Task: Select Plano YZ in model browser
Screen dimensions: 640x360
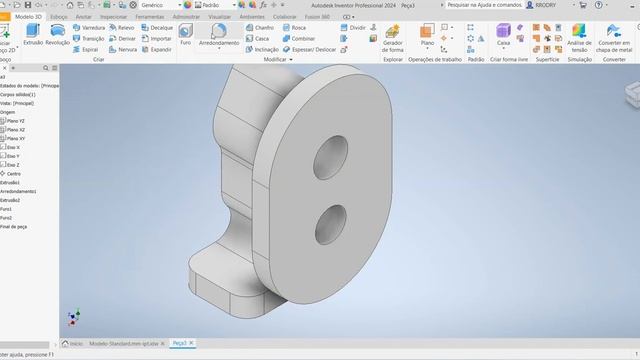Action: 13,121
